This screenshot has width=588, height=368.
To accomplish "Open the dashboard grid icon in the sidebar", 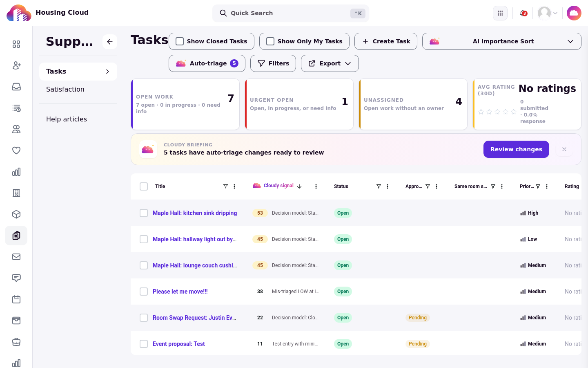I will point(16,44).
